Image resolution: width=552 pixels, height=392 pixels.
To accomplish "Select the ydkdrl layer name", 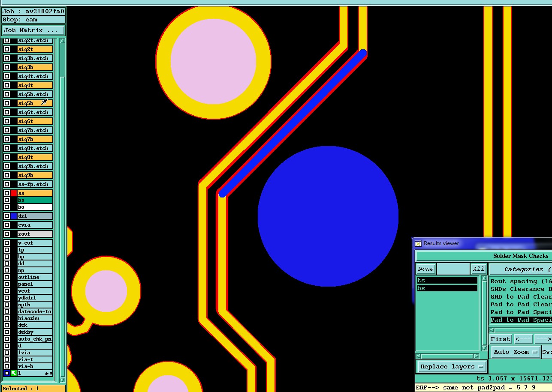I will click(x=35, y=298).
